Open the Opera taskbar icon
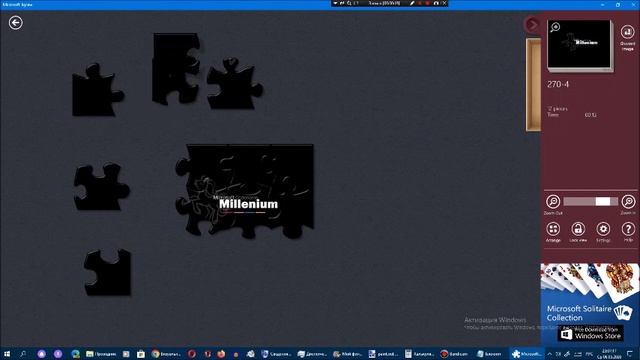640x360 pixels. (191, 354)
